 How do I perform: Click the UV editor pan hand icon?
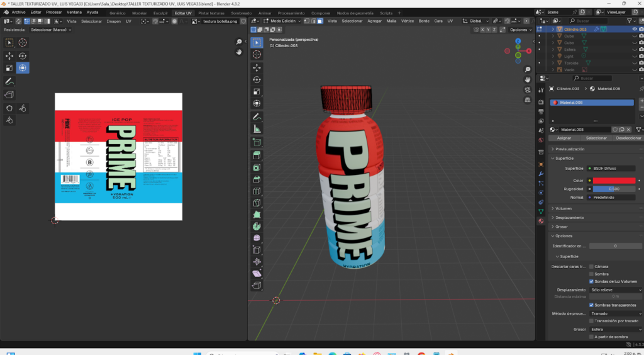(x=239, y=52)
